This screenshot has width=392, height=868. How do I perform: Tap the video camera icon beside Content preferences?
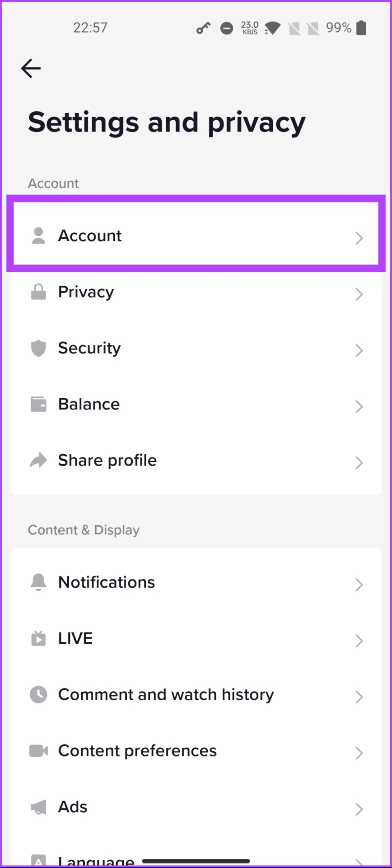pos(38,751)
